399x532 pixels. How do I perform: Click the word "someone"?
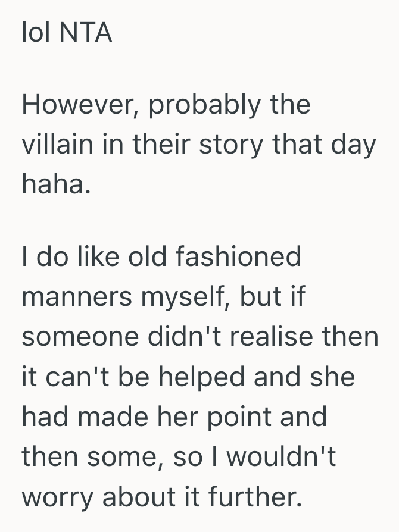point(76,336)
